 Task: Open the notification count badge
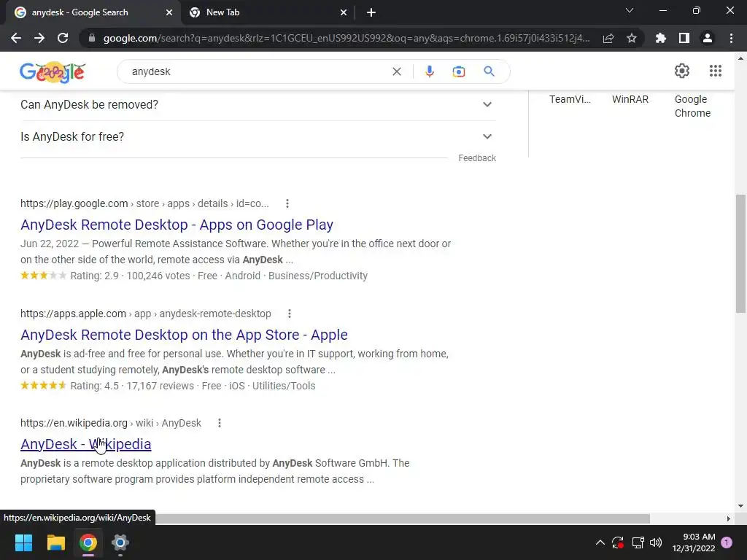pos(727,542)
